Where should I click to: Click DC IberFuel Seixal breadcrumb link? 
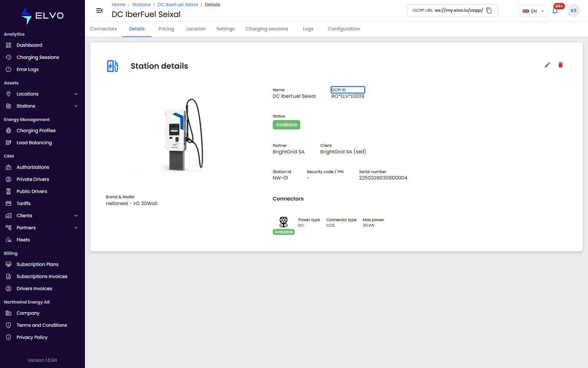pos(178,5)
